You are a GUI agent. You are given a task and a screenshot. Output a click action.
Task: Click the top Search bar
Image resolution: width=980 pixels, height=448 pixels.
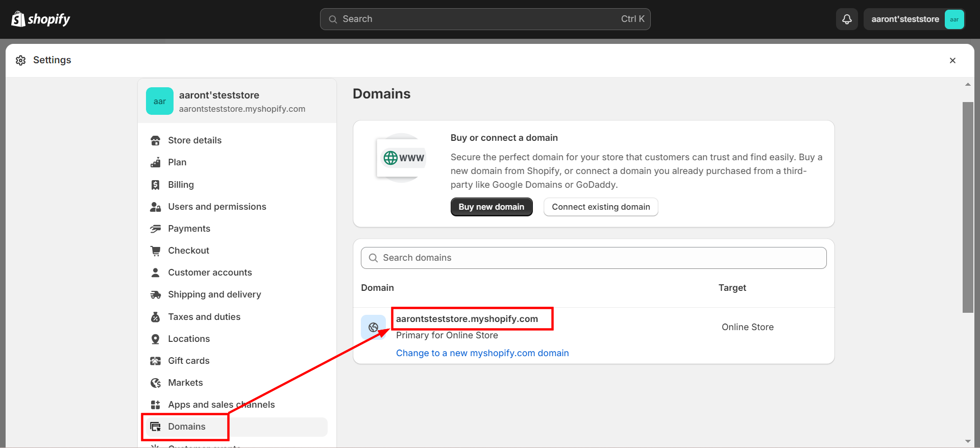tap(485, 19)
